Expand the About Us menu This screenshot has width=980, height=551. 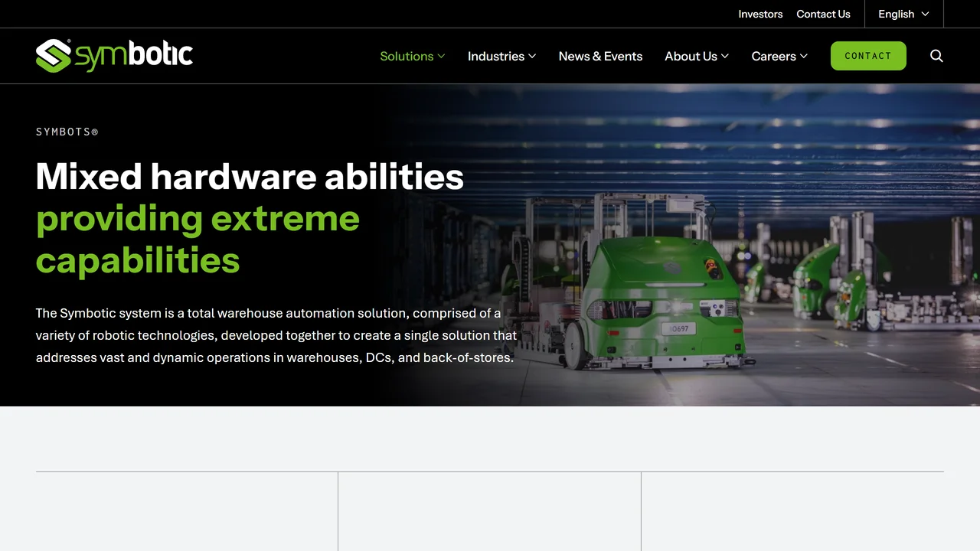(697, 56)
